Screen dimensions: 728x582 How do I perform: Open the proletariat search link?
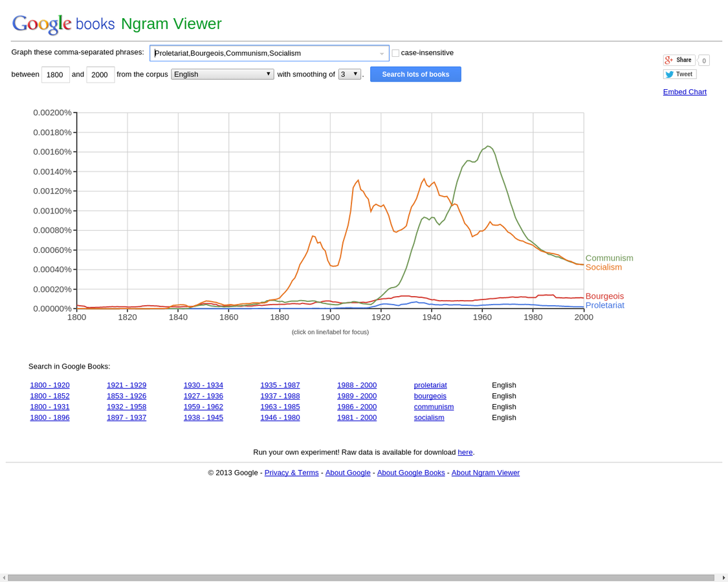pyautogui.click(x=430, y=385)
